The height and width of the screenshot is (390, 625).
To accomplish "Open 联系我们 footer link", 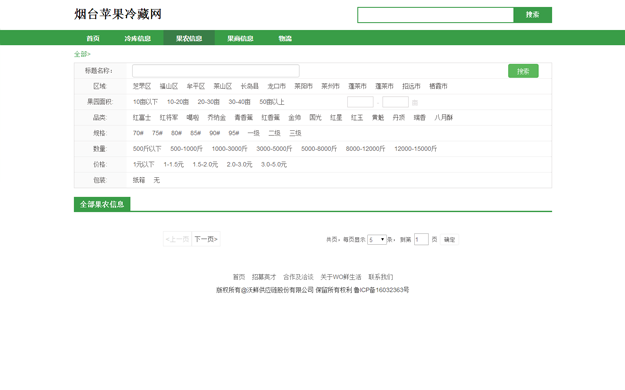I will coord(381,277).
